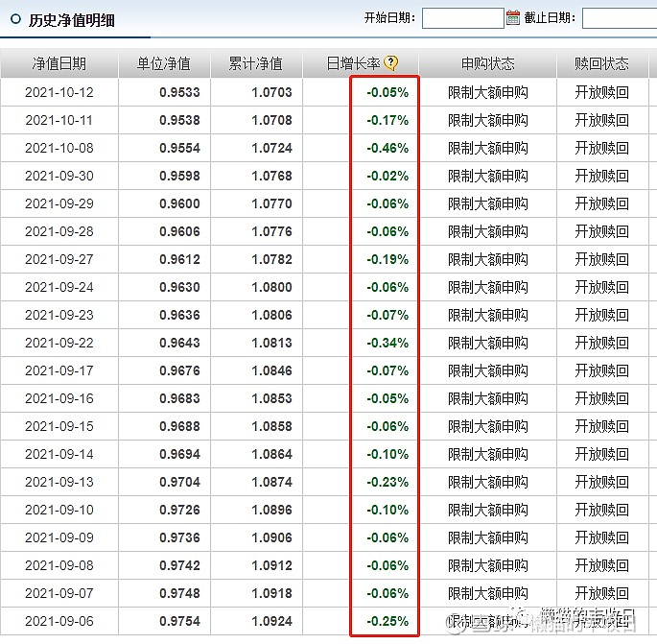Screen dimensions: 657x644
Task: Select date cell 2021-10-08
Action: (x=59, y=148)
